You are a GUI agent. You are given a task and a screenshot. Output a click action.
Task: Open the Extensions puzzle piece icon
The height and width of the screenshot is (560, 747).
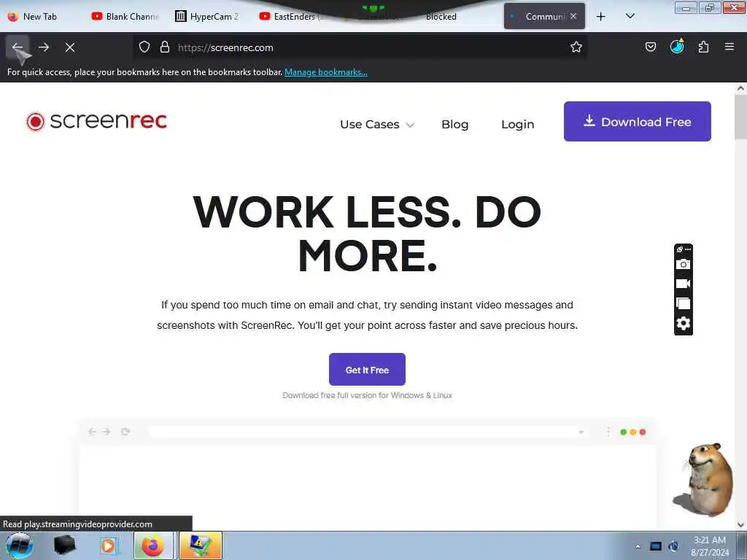(703, 47)
